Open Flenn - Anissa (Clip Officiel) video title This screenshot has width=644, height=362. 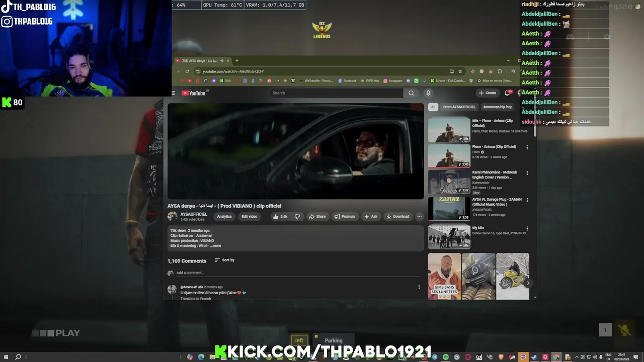point(494,147)
